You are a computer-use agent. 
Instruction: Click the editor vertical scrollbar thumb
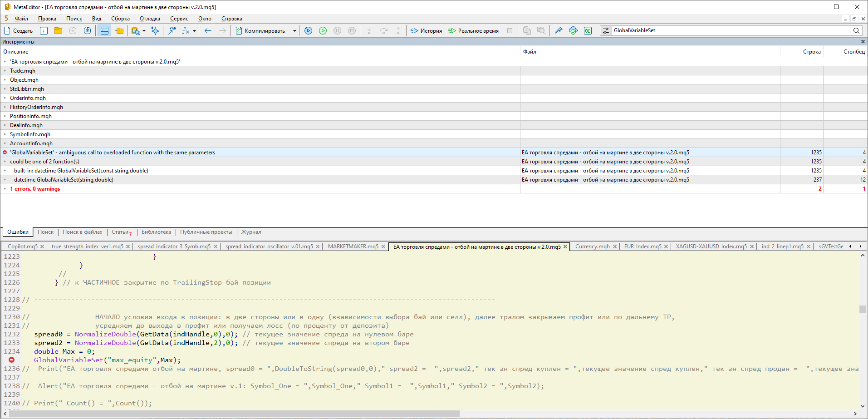863,309
